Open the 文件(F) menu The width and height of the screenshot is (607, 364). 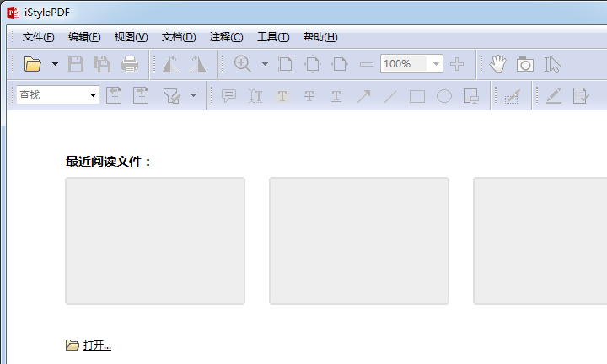(x=39, y=37)
